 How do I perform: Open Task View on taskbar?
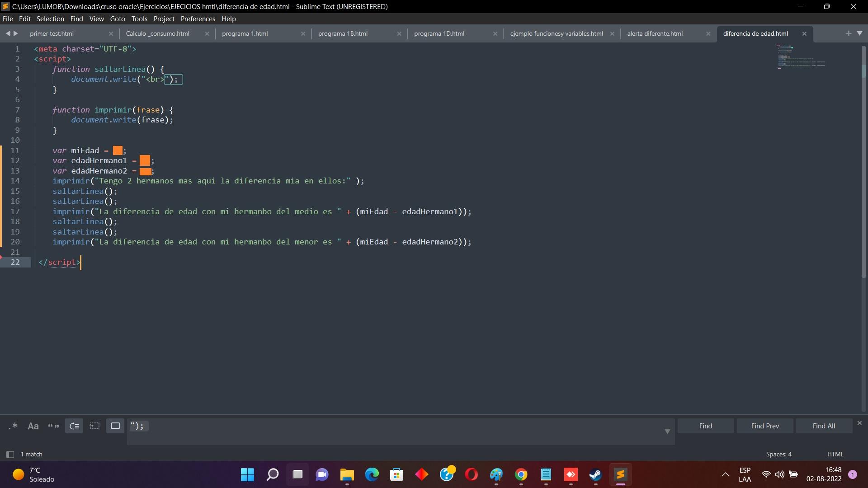click(297, 474)
